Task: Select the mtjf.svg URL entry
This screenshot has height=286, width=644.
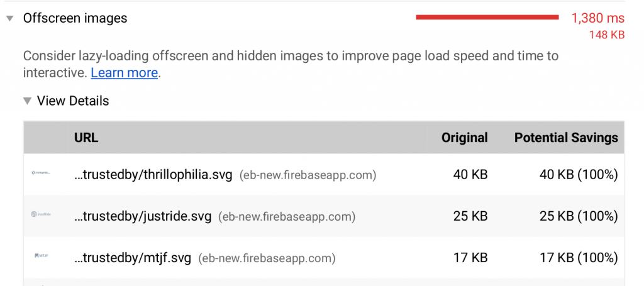Action: coord(133,258)
